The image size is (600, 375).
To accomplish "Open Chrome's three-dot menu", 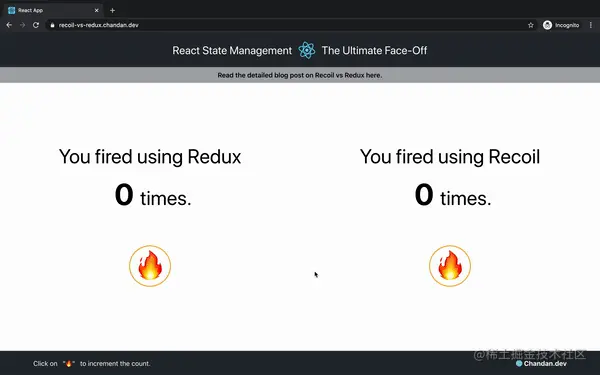I will 591,25.
